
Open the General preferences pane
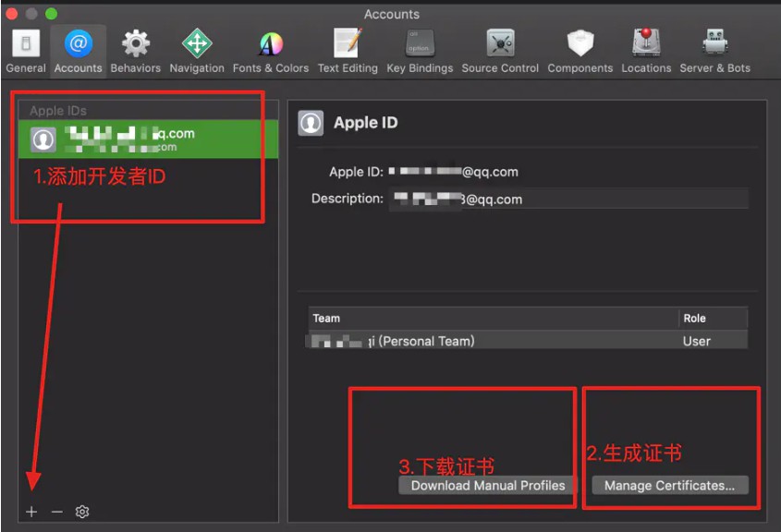tap(26, 51)
